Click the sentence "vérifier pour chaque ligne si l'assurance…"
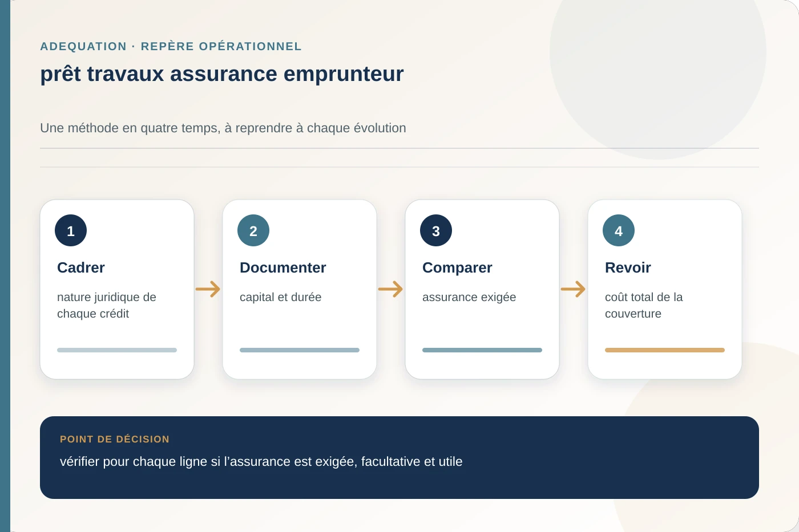Screen dimensions: 799x532 [261, 461]
